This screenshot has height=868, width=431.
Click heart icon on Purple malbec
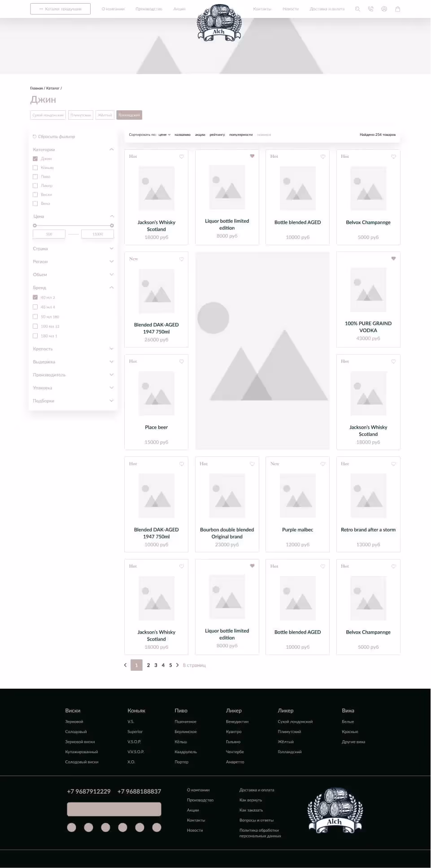(323, 464)
